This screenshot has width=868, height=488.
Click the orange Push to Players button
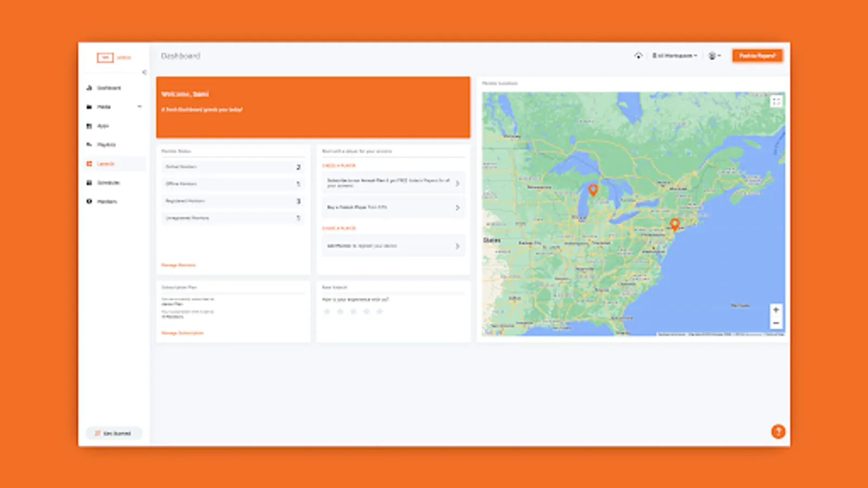[x=757, y=56]
